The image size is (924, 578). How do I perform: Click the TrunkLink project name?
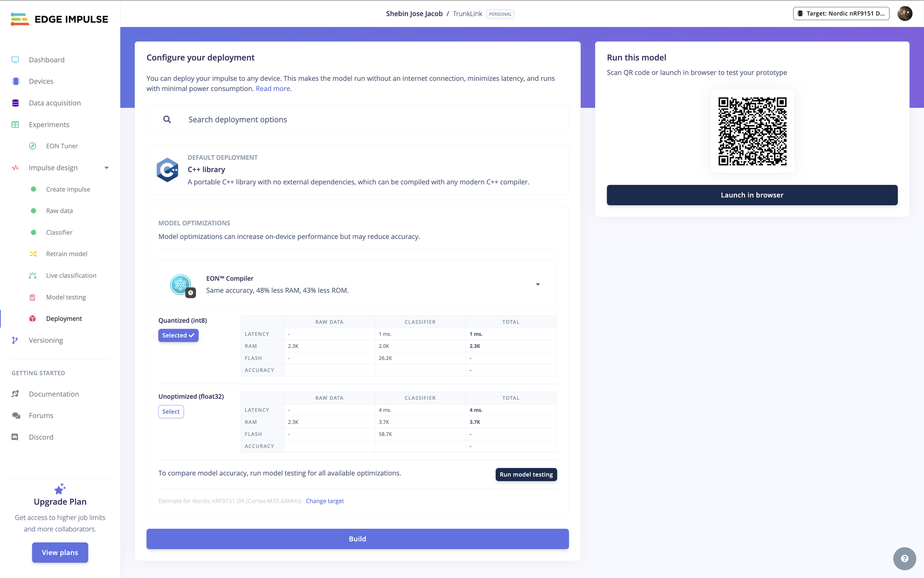click(467, 14)
